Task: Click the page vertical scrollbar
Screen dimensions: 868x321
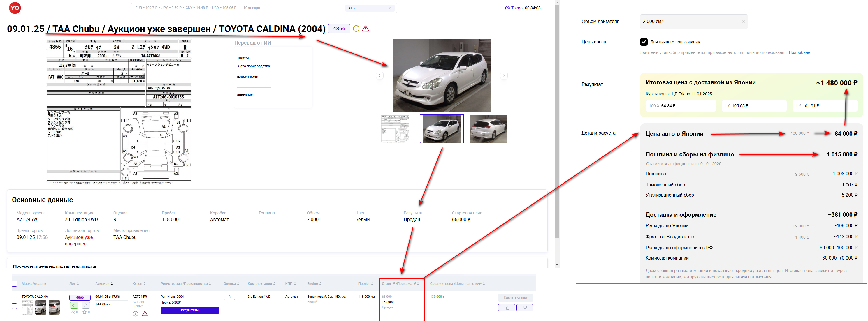Action: coord(557,121)
